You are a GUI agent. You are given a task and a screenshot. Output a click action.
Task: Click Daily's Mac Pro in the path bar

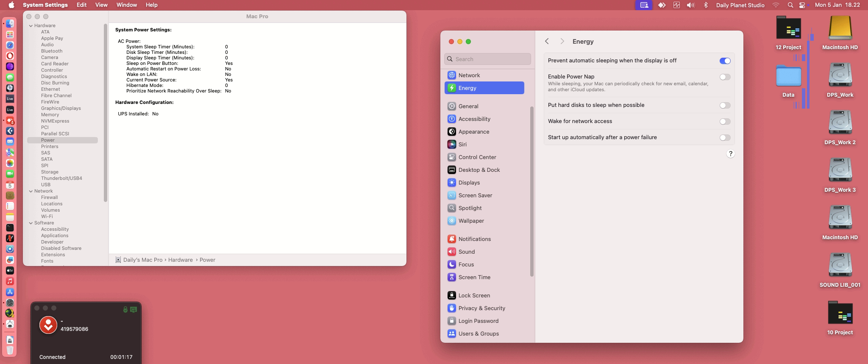pos(139,260)
